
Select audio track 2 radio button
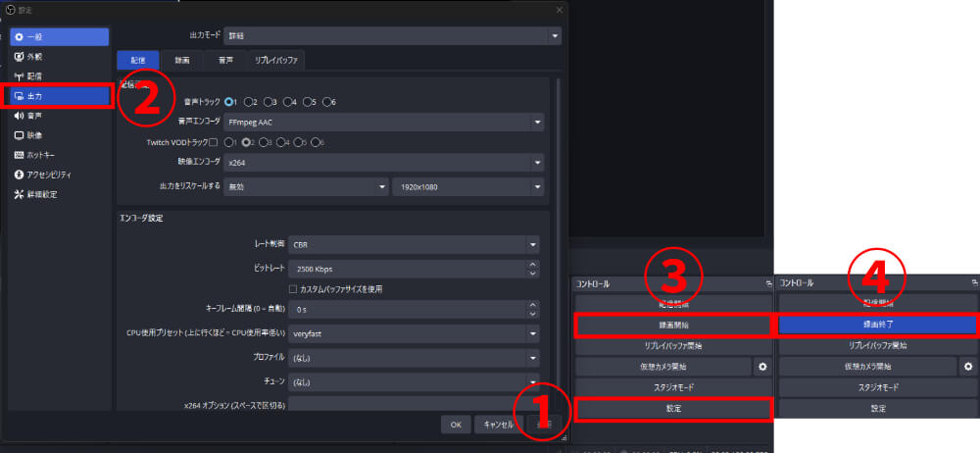click(248, 101)
